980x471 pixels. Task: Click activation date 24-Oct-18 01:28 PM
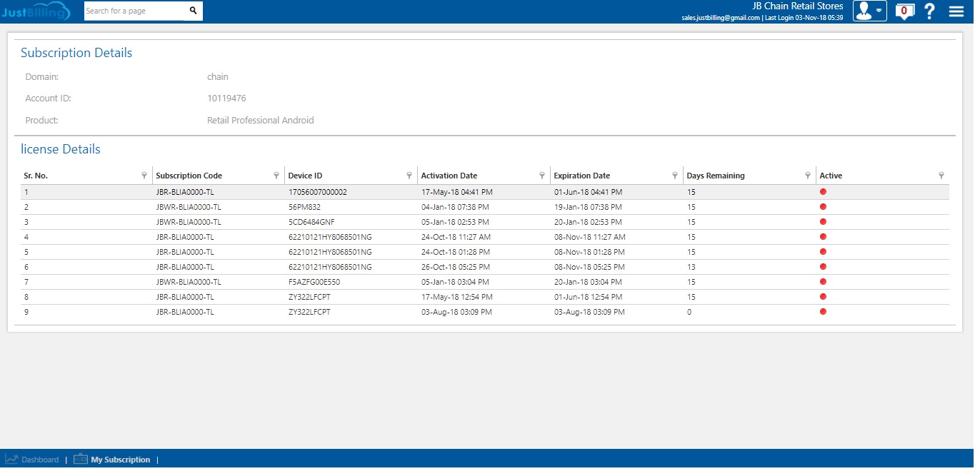pyautogui.click(x=456, y=252)
